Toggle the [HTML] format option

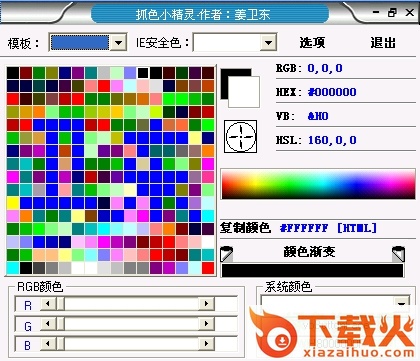point(357,228)
